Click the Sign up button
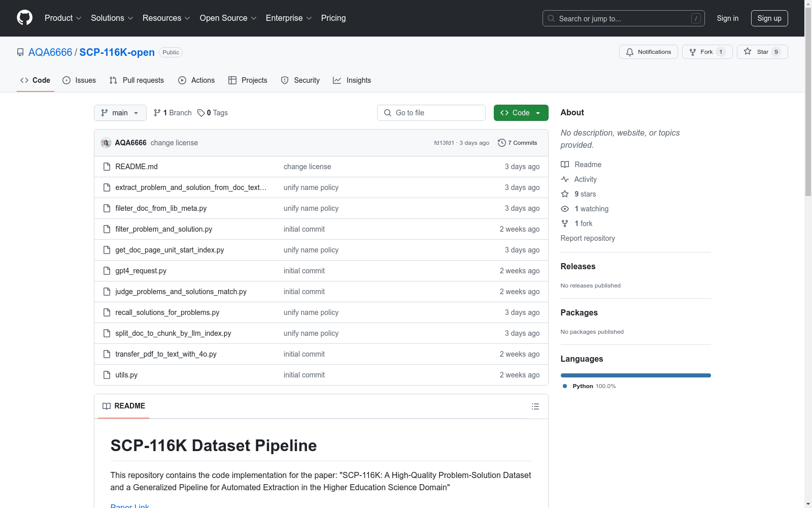This screenshot has width=812, height=508. (x=769, y=18)
